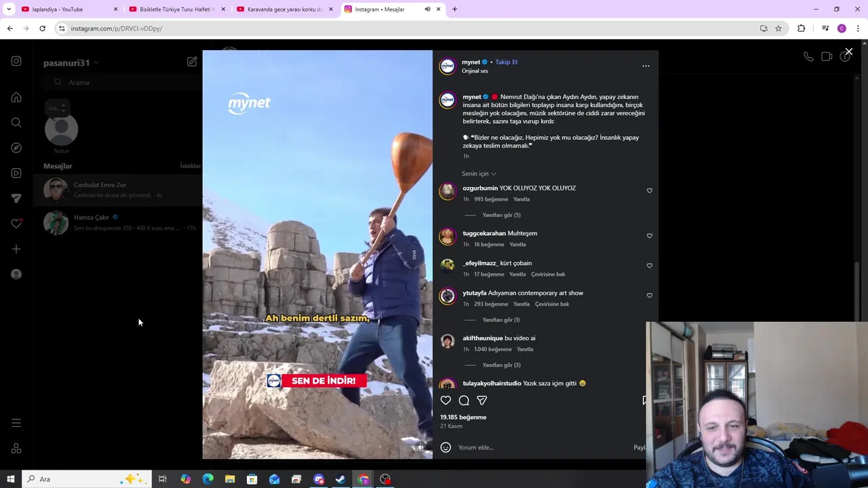Like _efeyilmazz_'s comment
The width and height of the screenshot is (868, 488).
click(x=649, y=266)
